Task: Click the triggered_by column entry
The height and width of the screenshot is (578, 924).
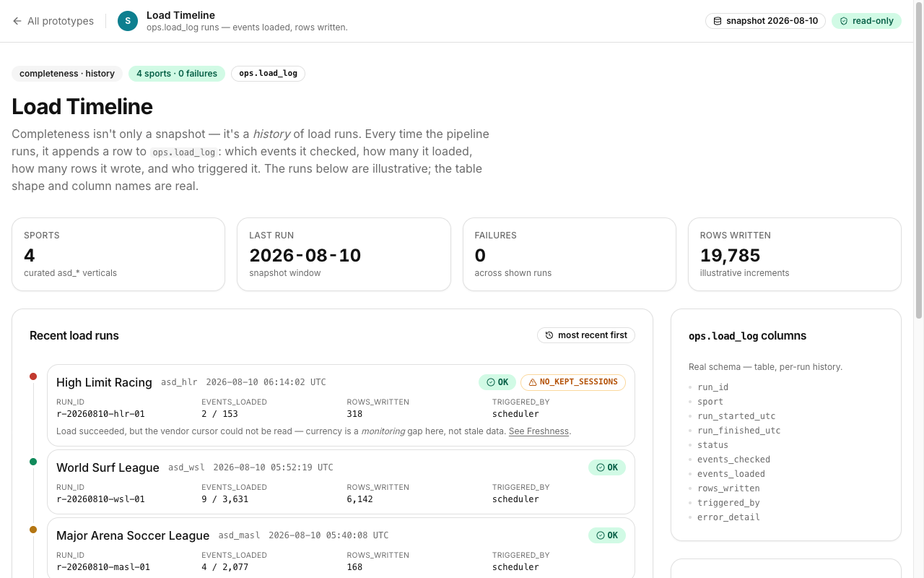Action: [x=728, y=503]
